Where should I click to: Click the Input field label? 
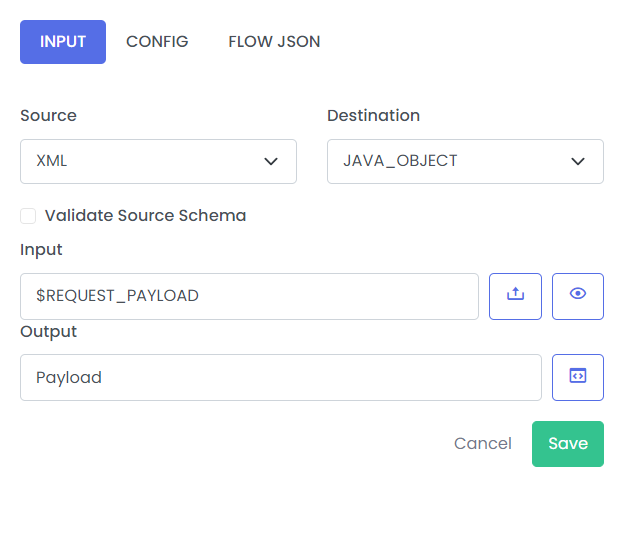click(41, 250)
